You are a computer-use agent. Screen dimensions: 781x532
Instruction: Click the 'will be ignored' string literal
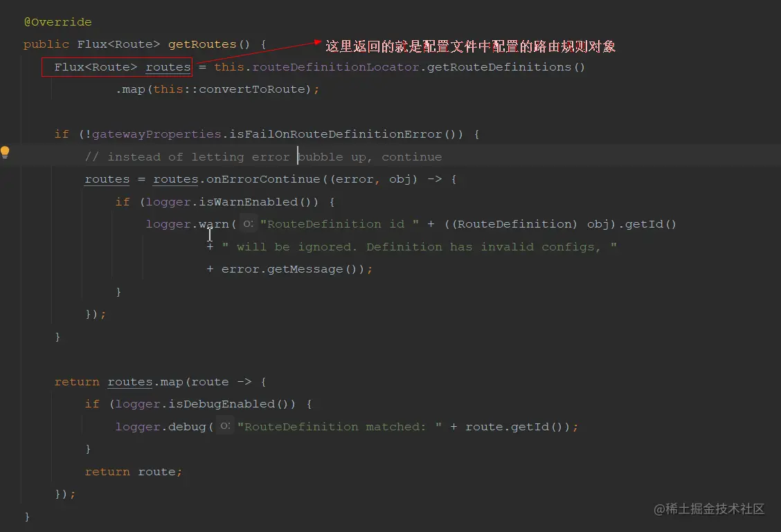click(x=420, y=246)
